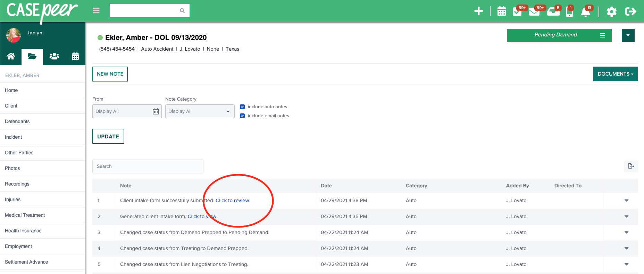Image resolution: width=644 pixels, height=274 pixels.
Task: Click the notifications bell icon
Action: (586, 12)
